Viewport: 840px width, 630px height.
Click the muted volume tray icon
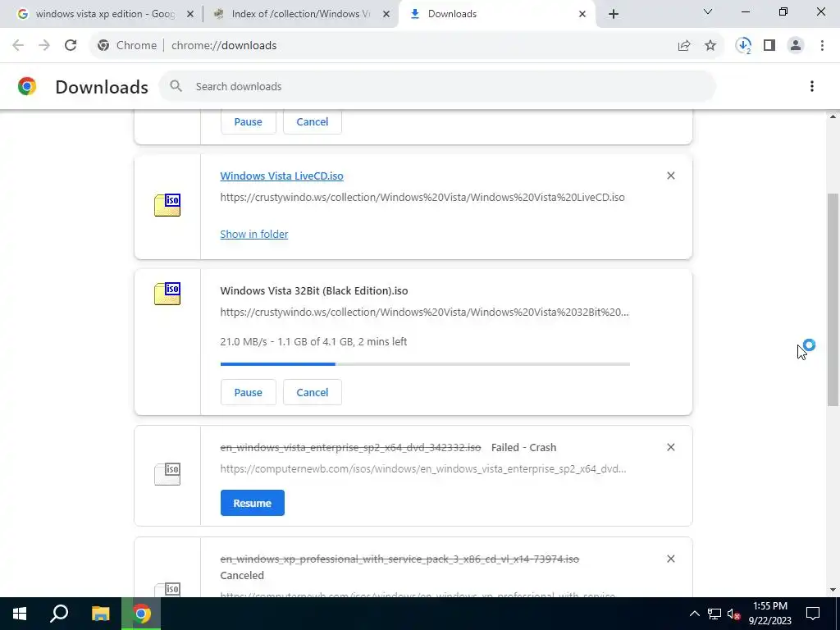734,614
